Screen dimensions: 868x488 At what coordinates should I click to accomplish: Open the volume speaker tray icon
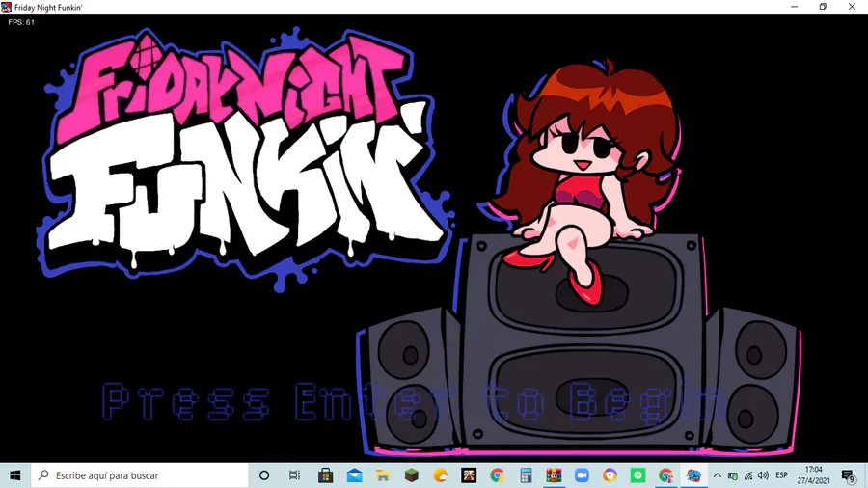point(763,475)
